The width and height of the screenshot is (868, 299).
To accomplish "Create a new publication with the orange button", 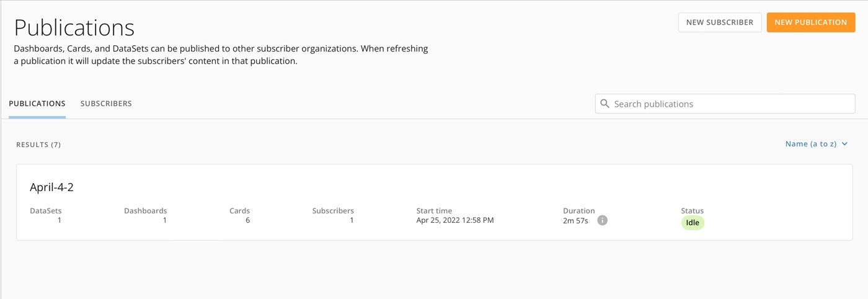I will [810, 22].
